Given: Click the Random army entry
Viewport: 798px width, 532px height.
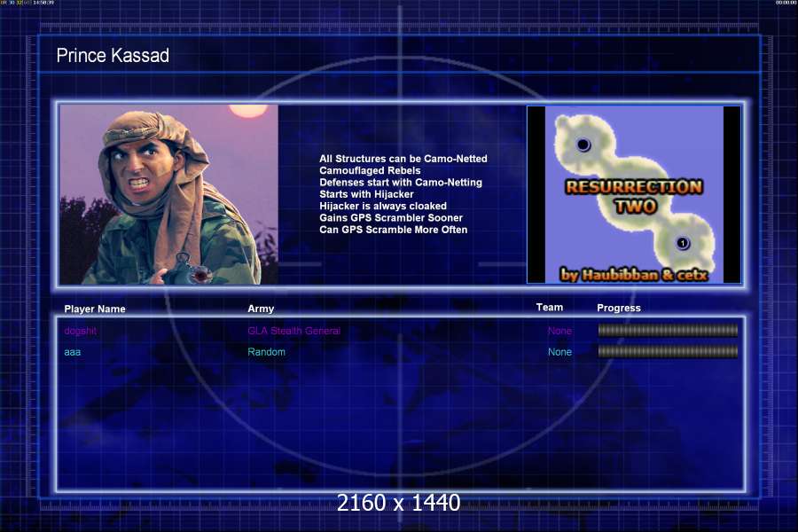Looking at the screenshot, I should coord(266,352).
